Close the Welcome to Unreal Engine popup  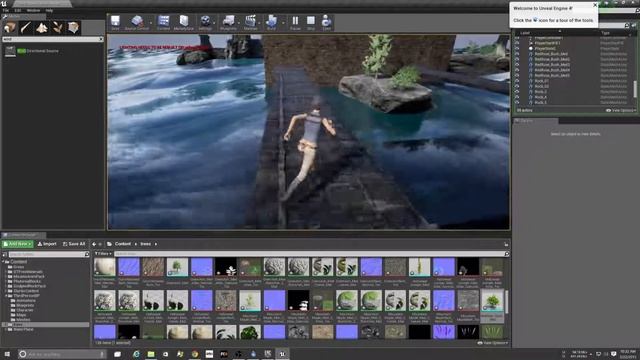[x=595, y=5]
